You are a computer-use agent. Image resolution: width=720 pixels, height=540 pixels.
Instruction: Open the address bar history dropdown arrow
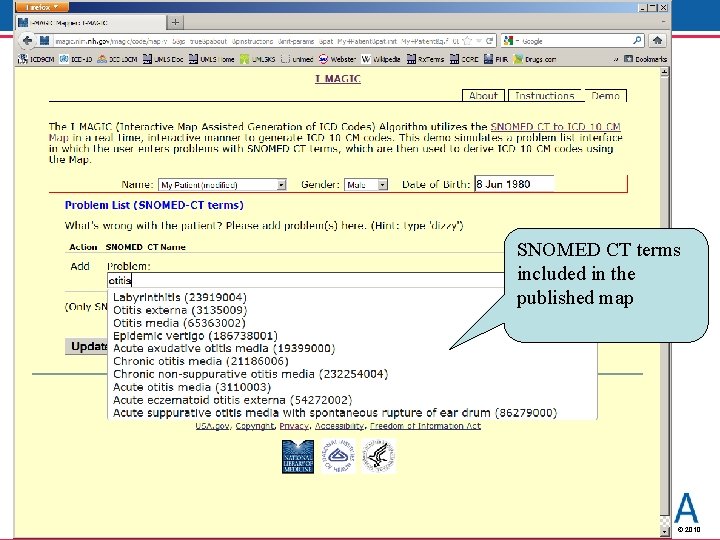coord(479,41)
